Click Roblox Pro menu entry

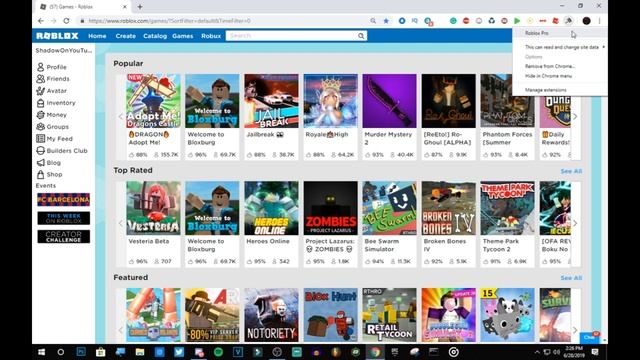click(x=537, y=33)
